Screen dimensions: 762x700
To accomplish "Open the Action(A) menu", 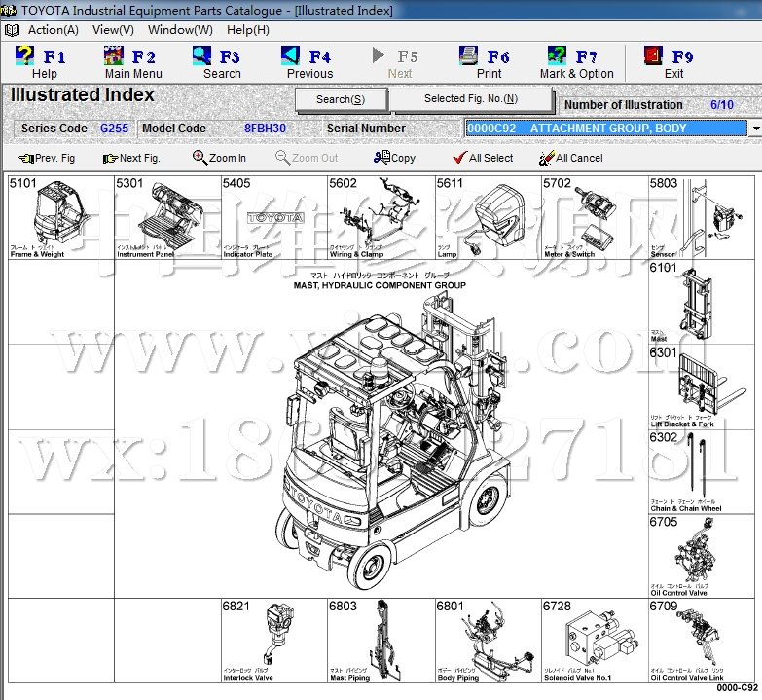I will (53, 30).
